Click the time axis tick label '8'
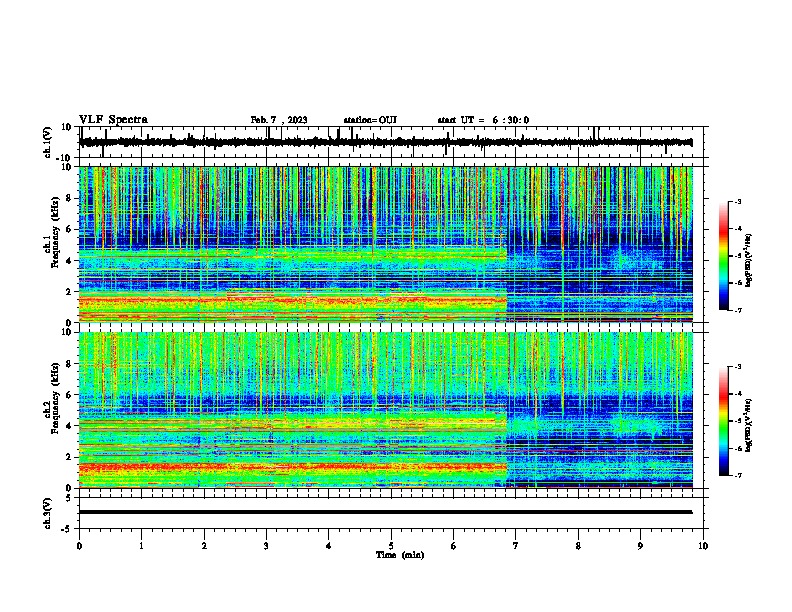 [x=578, y=546]
